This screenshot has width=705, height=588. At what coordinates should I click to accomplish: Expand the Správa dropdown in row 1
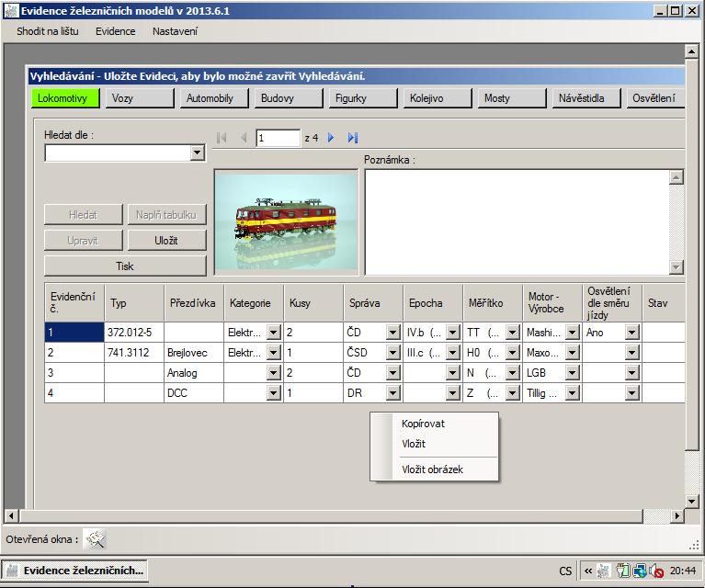tap(392, 333)
